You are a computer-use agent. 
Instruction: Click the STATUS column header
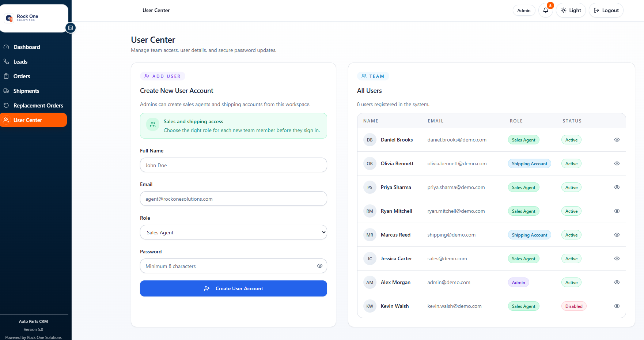tap(572, 121)
